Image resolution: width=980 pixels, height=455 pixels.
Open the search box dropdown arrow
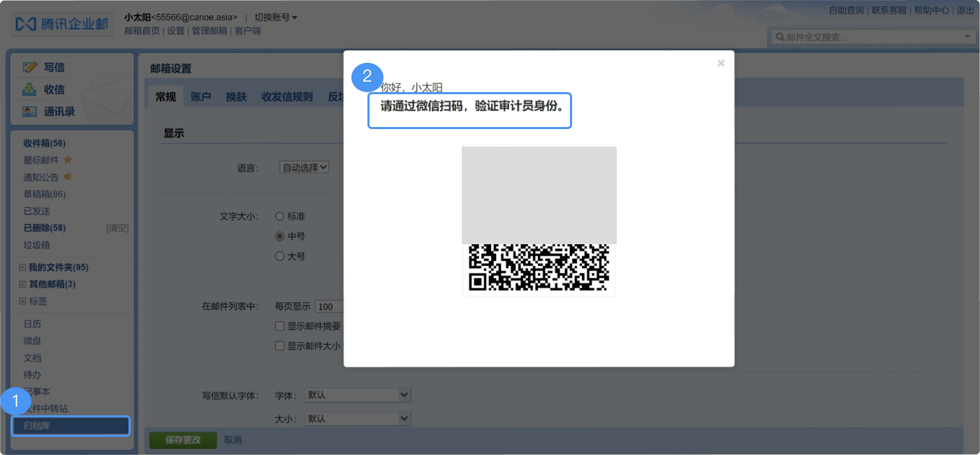[967, 36]
